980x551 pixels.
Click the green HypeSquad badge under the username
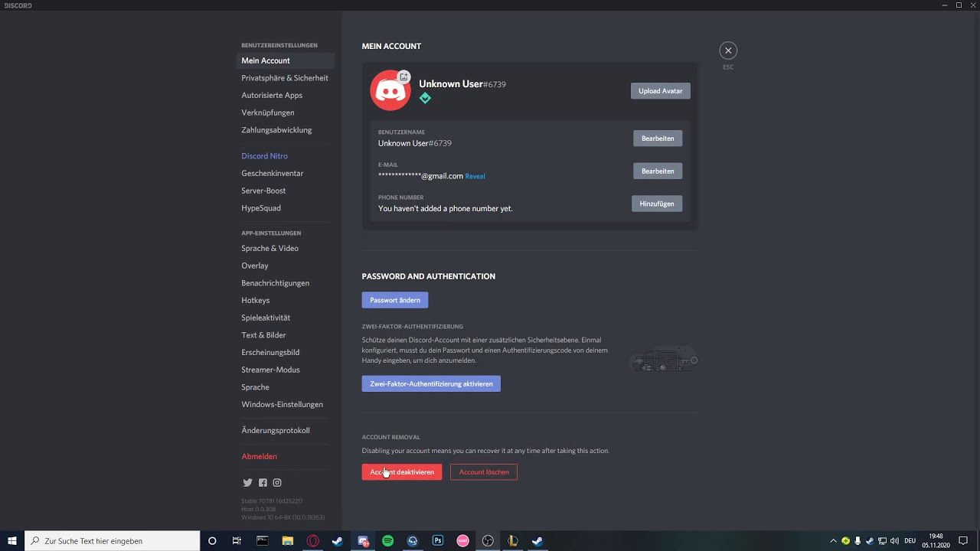click(425, 98)
